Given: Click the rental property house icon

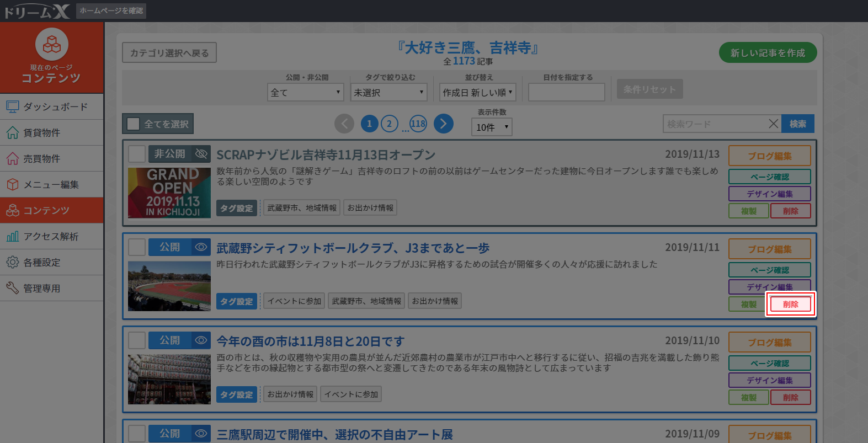Looking at the screenshot, I should pyautogui.click(x=13, y=132).
